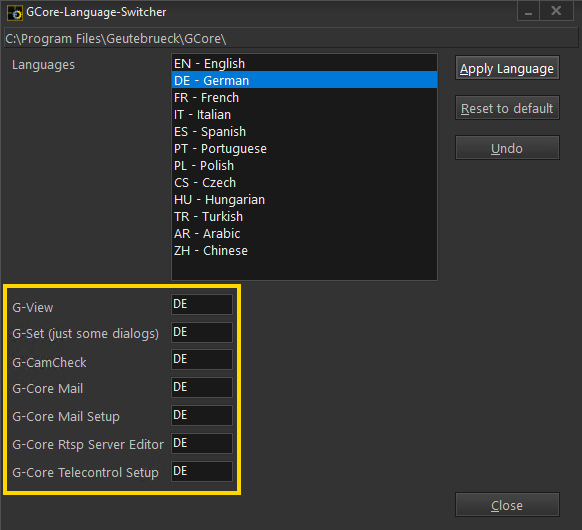Choose FR - French from the languages
This screenshot has width=582, height=530.
tap(304, 98)
